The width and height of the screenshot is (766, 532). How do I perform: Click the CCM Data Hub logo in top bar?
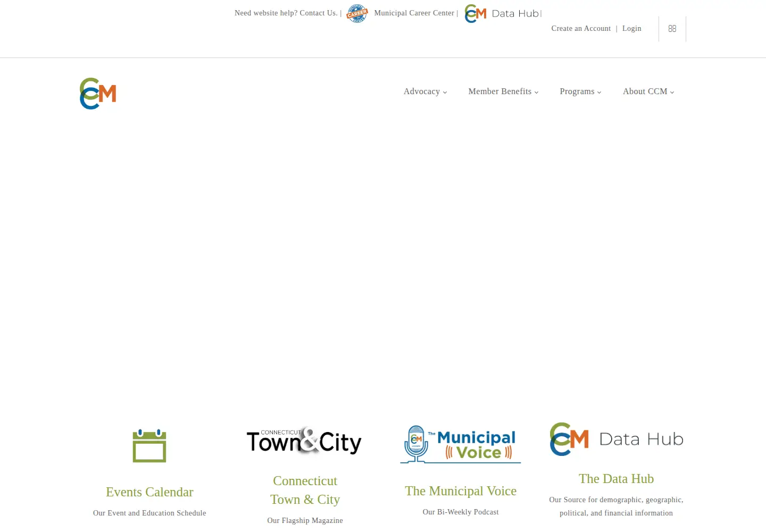coord(502,14)
